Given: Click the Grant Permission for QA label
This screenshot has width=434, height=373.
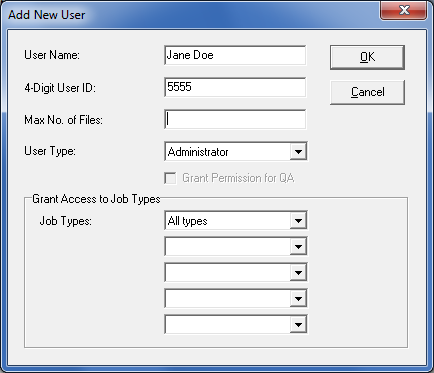Looking at the screenshot, I should pos(238,178).
